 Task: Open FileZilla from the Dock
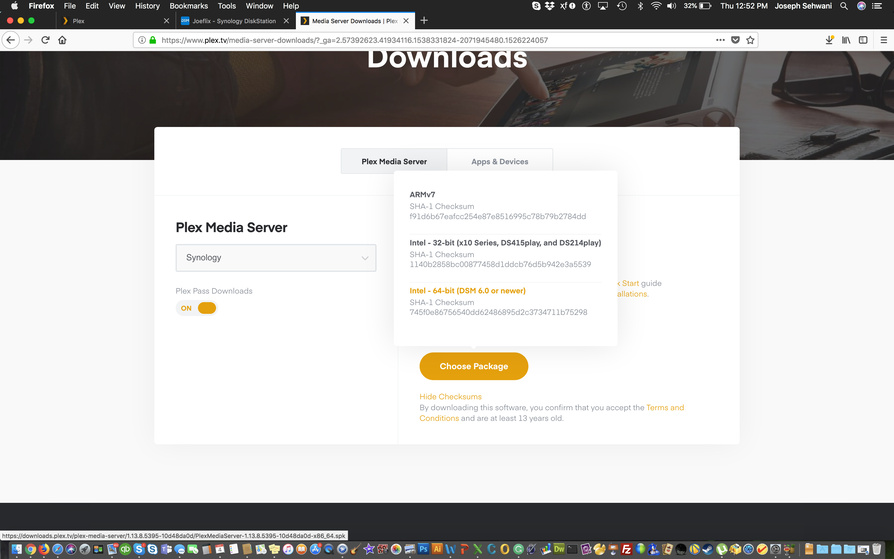pos(627,549)
